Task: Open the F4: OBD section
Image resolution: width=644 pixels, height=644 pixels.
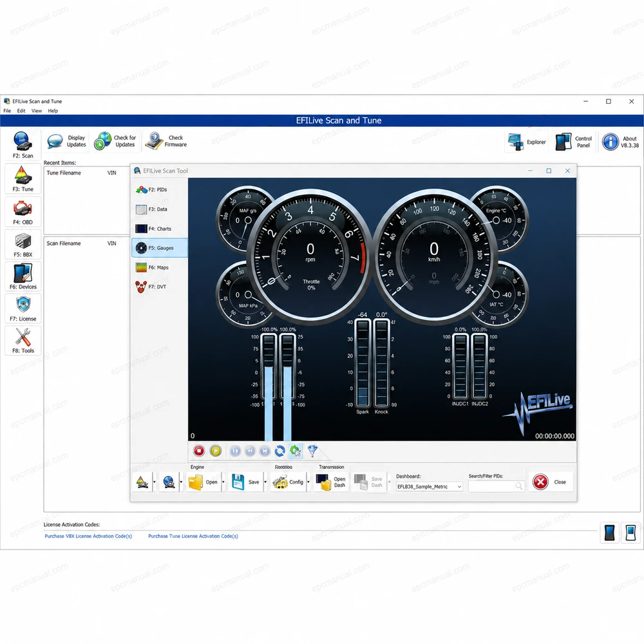Action: click(x=23, y=212)
